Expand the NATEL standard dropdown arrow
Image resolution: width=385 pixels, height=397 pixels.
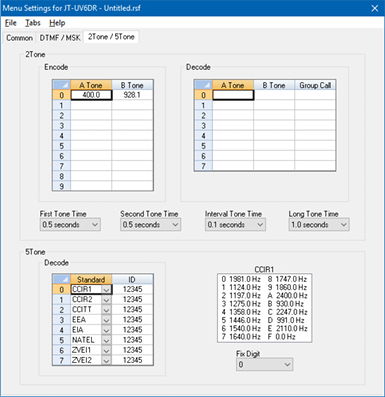106,340
